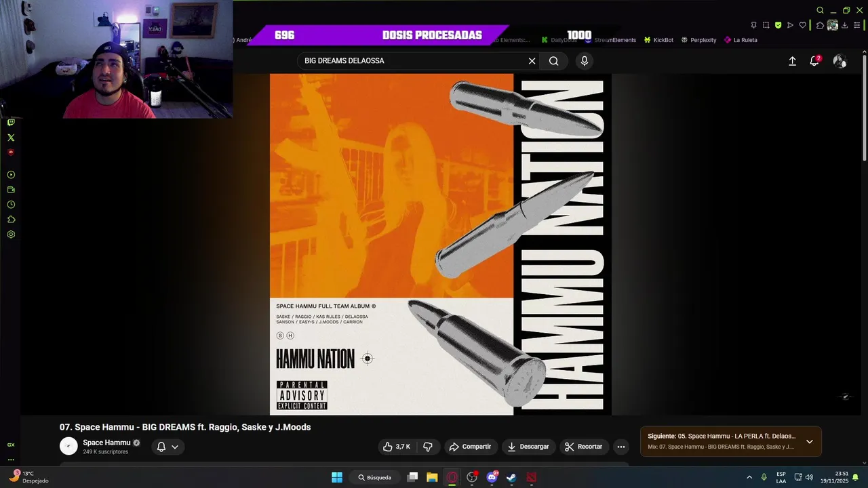Clip the video with Recortar
Screen dimensions: 868x488
click(x=584, y=447)
